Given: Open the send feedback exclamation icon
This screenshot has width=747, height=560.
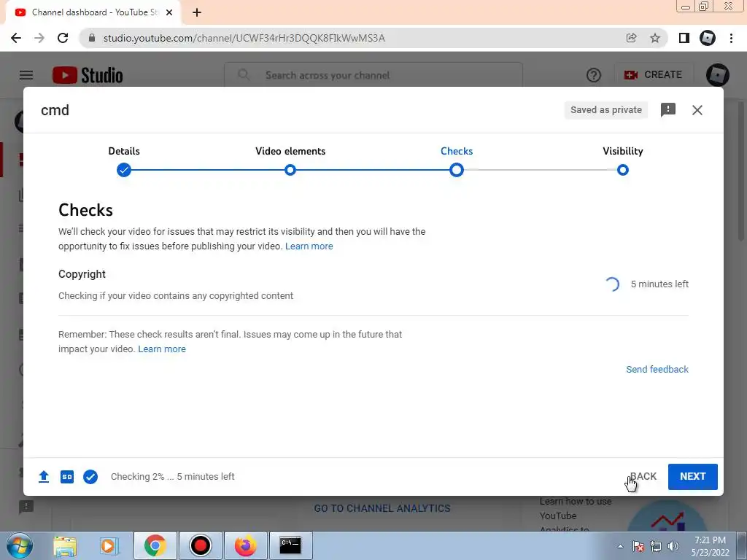Looking at the screenshot, I should click(668, 110).
